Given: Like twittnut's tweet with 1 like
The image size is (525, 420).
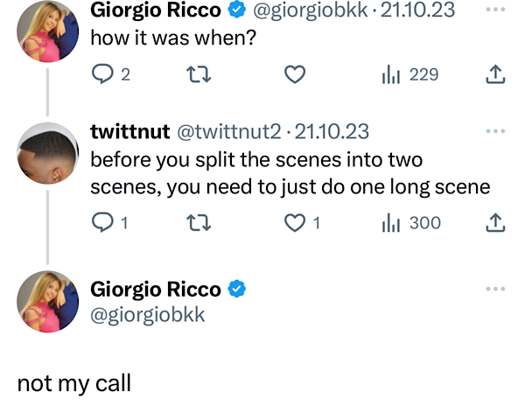Looking at the screenshot, I should (x=296, y=223).
